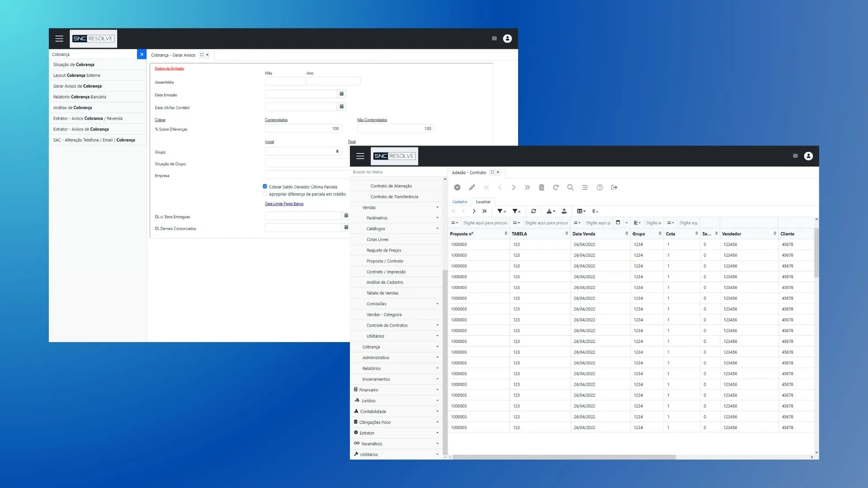Open help via the question mark icon
868x488 pixels.
pyautogui.click(x=600, y=187)
